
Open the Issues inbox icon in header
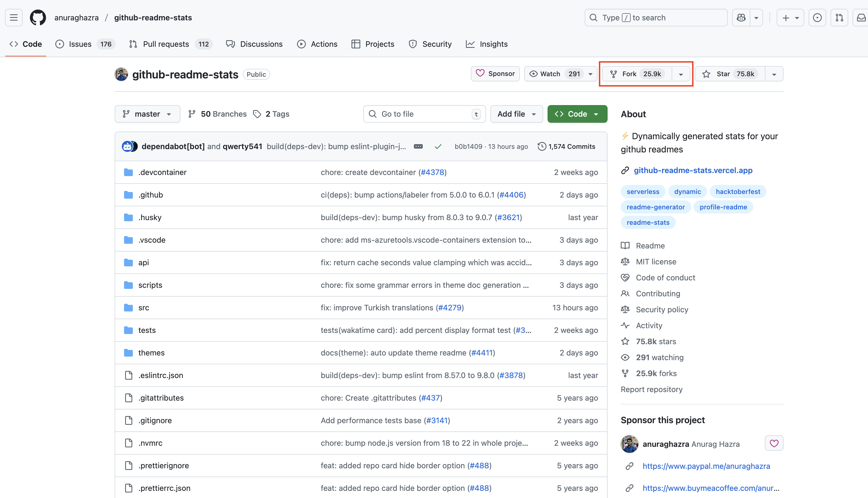tap(817, 17)
